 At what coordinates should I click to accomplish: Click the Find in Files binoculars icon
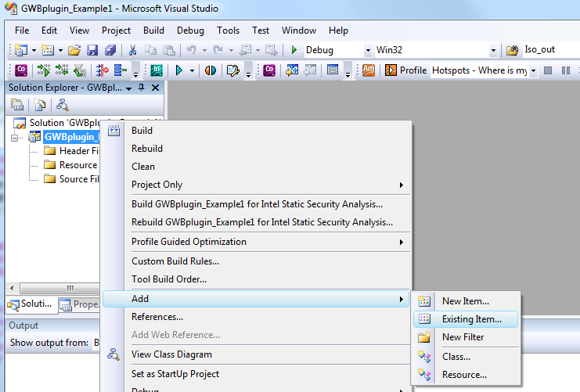(513, 50)
